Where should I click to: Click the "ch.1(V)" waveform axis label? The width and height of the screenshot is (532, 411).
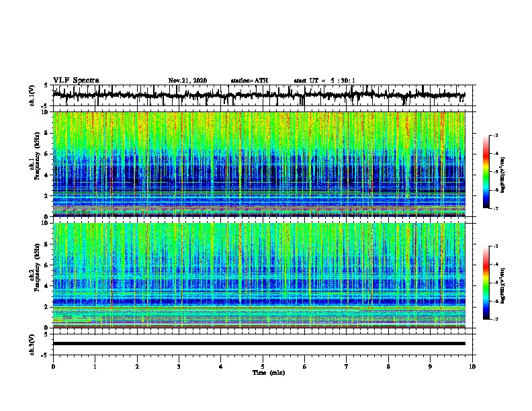tap(32, 95)
